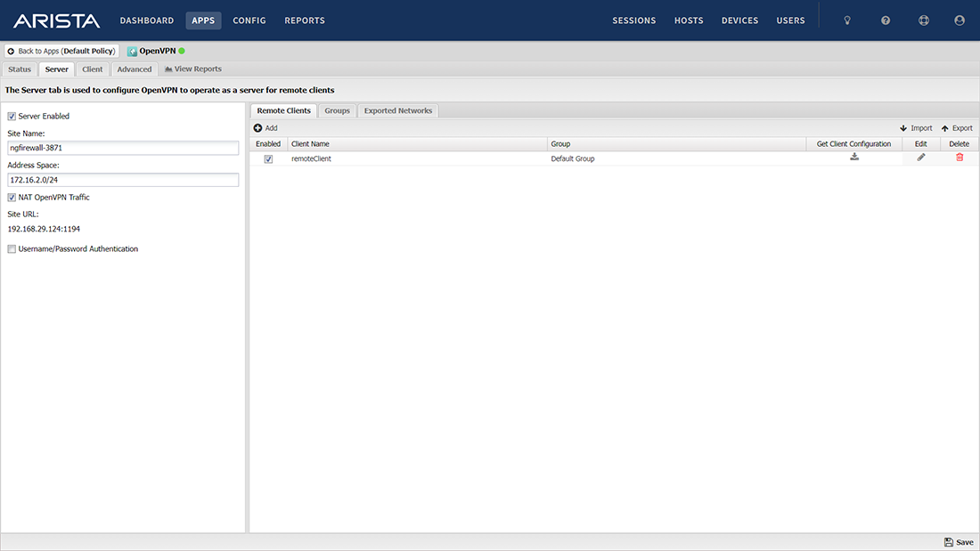The height and width of the screenshot is (551, 980).
Task: Sort by the Client Name column header
Action: (x=418, y=144)
